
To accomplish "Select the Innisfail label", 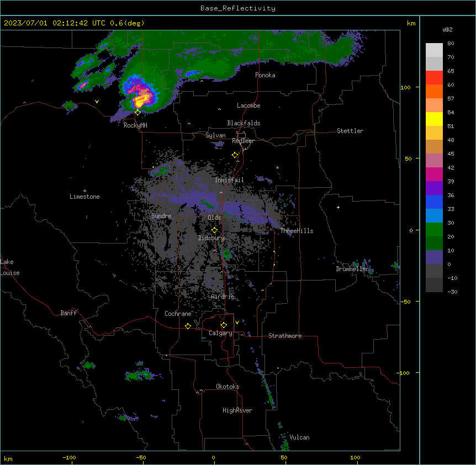I will pyautogui.click(x=229, y=180).
